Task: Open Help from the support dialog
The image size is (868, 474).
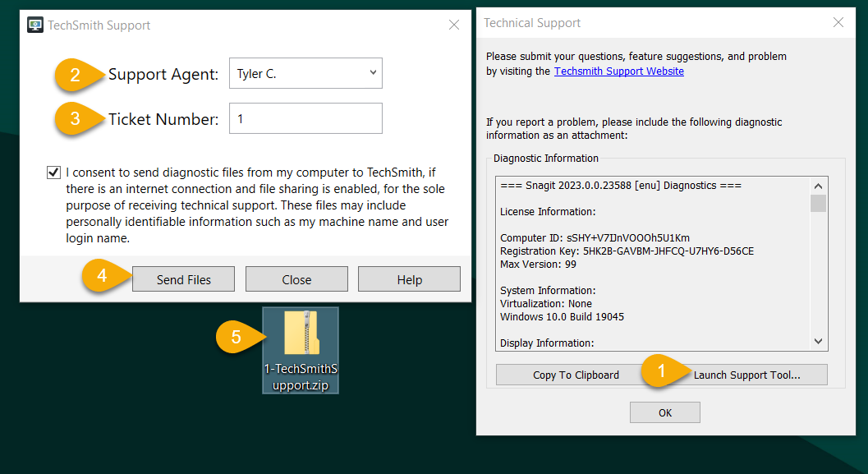Action: pyautogui.click(x=409, y=278)
